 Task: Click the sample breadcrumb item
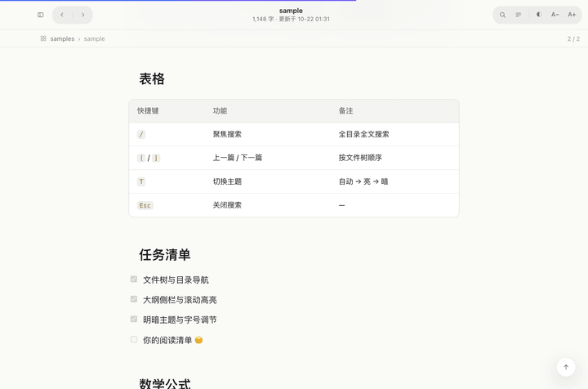coord(94,38)
